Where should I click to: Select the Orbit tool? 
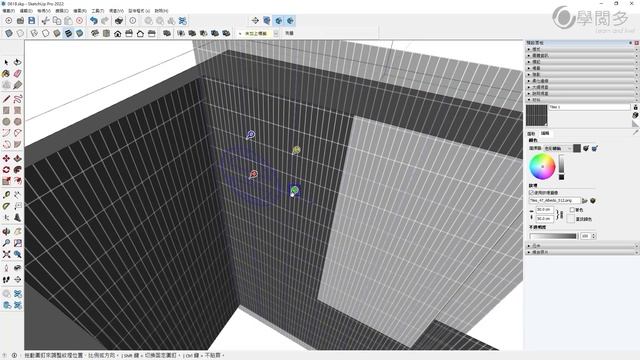coord(6,232)
